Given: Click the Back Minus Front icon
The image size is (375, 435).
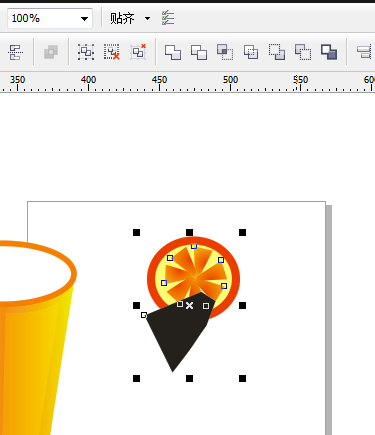Looking at the screenshot, I should click(x=303, y=52).
